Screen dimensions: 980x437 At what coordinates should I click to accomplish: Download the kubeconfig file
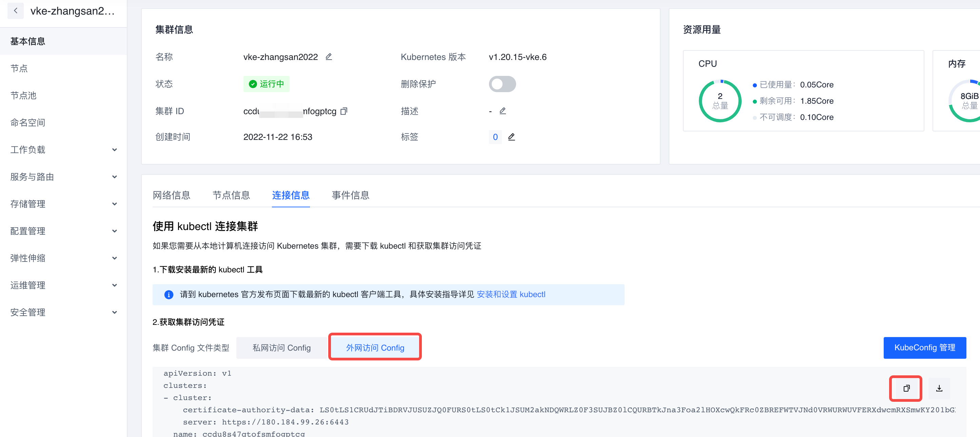(x=939, y=388)
